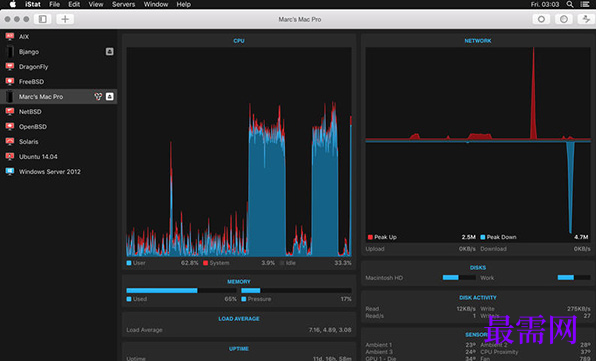Open Notification Center list icon
596x361 pixels.
click(x=585, y=4)
